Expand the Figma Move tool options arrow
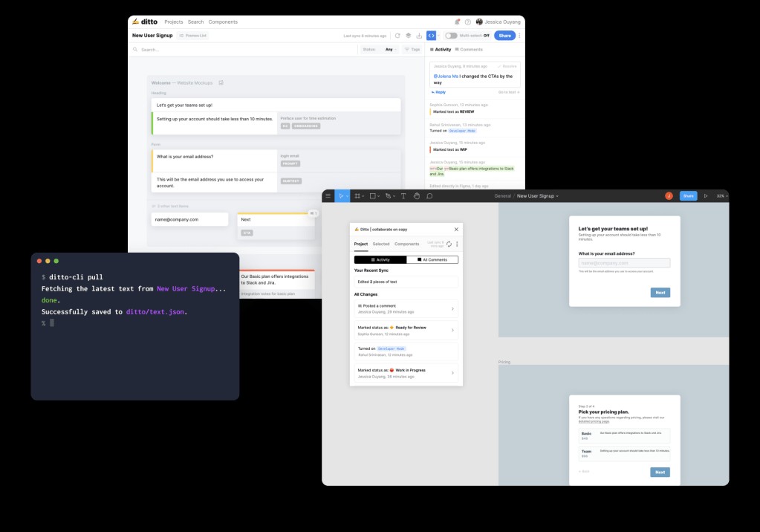760x532 pixels. [347, 196]
